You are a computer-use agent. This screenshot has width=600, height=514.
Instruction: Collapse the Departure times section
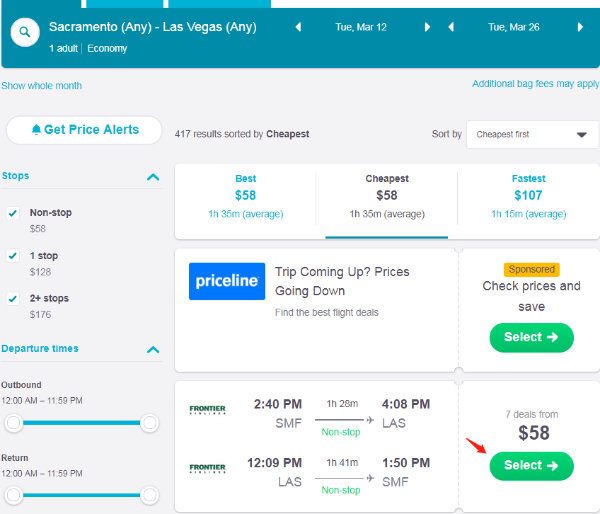click(153, 349)
